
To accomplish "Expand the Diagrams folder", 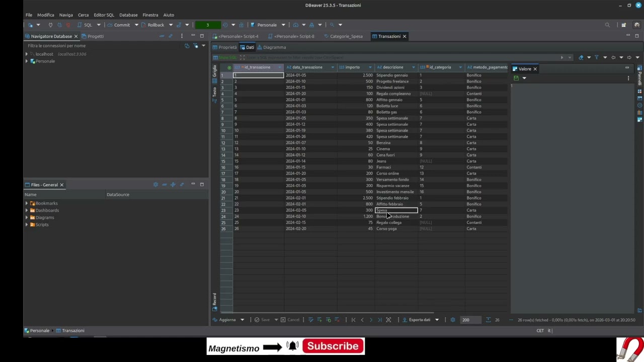I will coord(27,218).
